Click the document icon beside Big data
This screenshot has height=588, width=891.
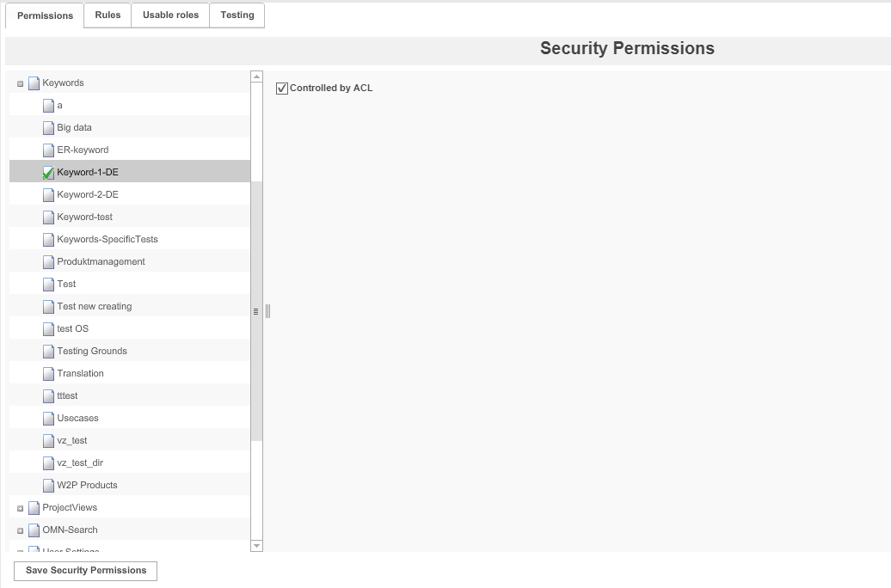point(48,127)
